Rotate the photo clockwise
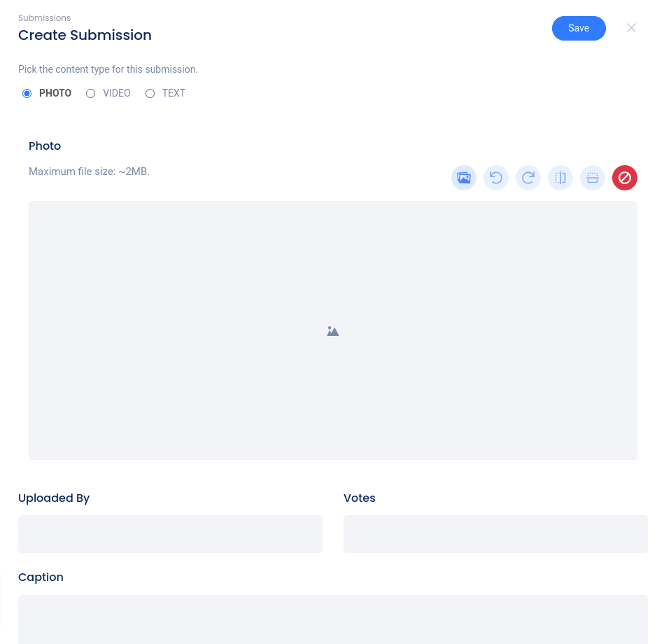 click(528, 178)
